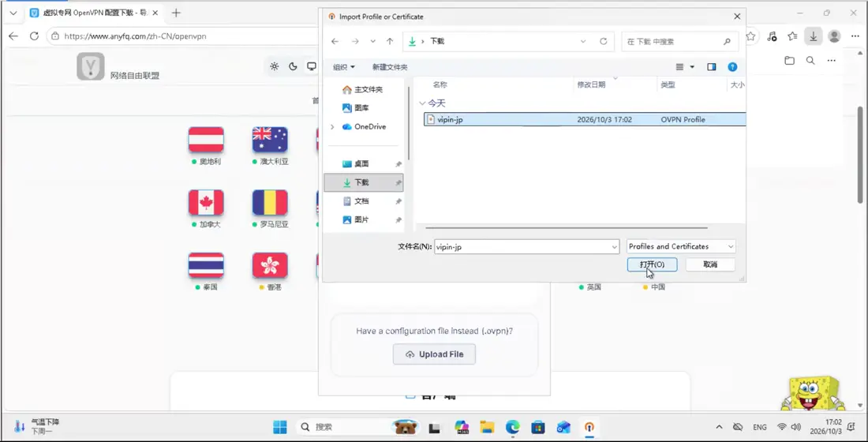Click 新建文件夹 to create a folder

click(x=390, y=67)
